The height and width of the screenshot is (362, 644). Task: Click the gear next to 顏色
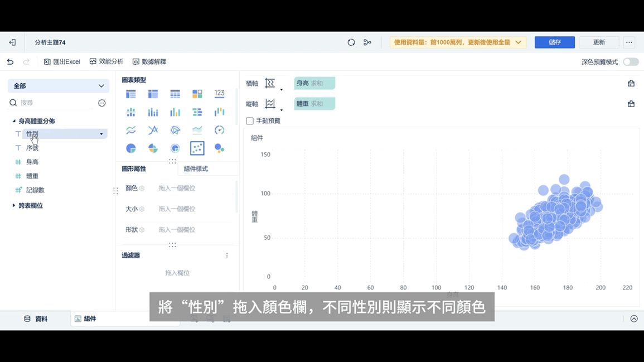(142, 188)
